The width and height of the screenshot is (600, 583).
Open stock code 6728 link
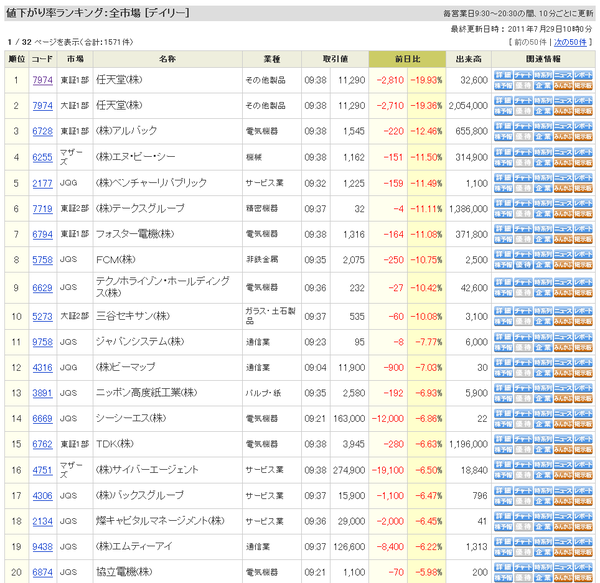pos(42,131)
